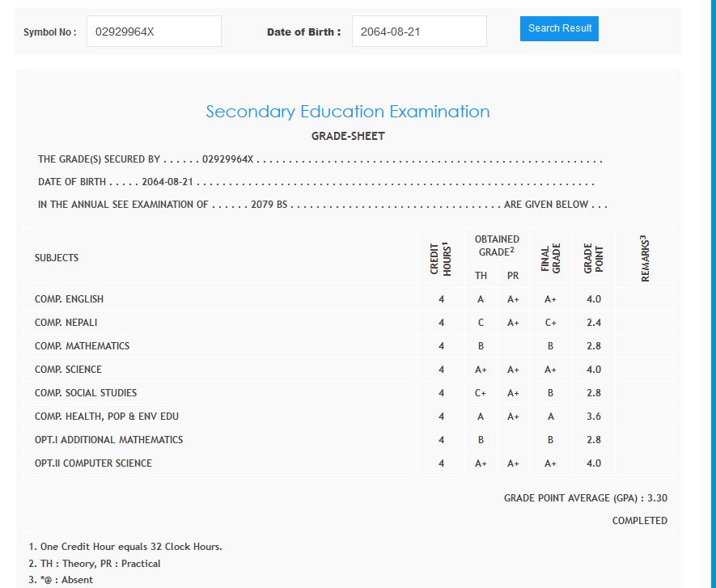
Task: Select the COMP. SOCIAL STUDIES subject name
Action: click(x=86, y=393)
